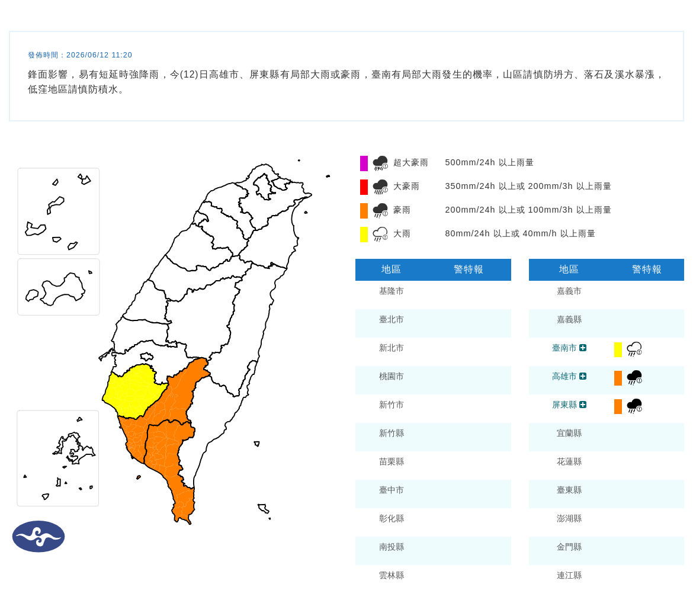
Task: Click the 350mm/24h 以上或 200mm/3h legend text
Action: (528, 187)
